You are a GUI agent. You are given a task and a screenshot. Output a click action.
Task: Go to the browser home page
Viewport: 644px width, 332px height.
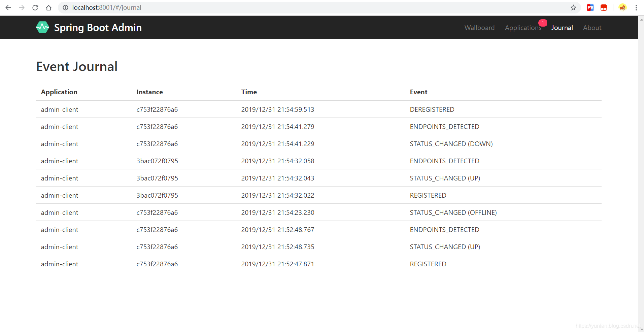tap(49, 8)
